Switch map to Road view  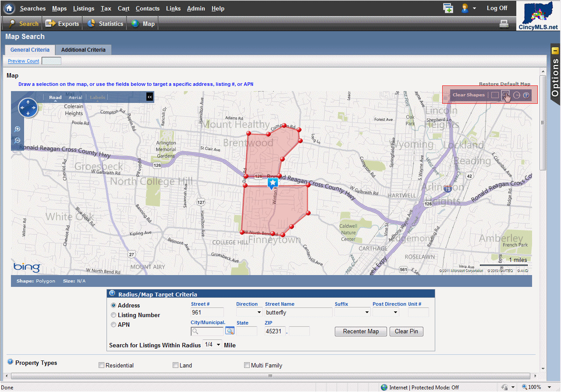[55, 97]
